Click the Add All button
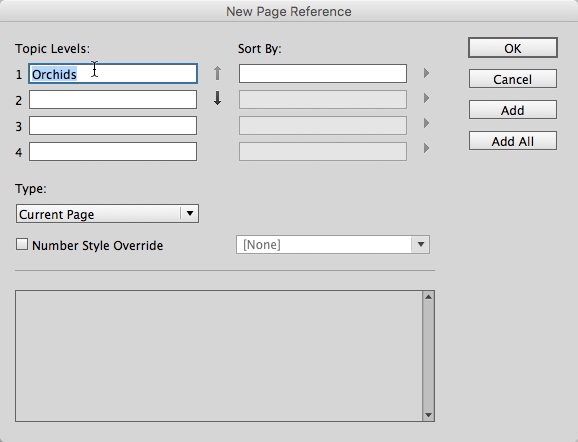 (x=513, y=141)
